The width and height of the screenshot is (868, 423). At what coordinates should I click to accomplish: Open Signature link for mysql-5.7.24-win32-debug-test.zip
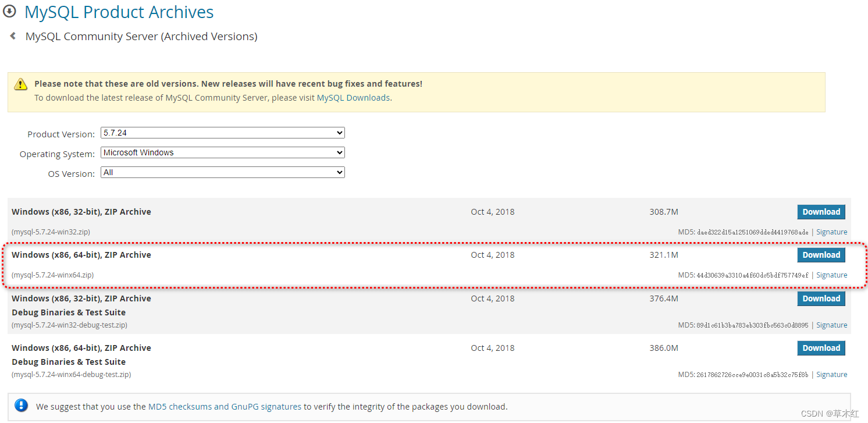coord(831,325)
